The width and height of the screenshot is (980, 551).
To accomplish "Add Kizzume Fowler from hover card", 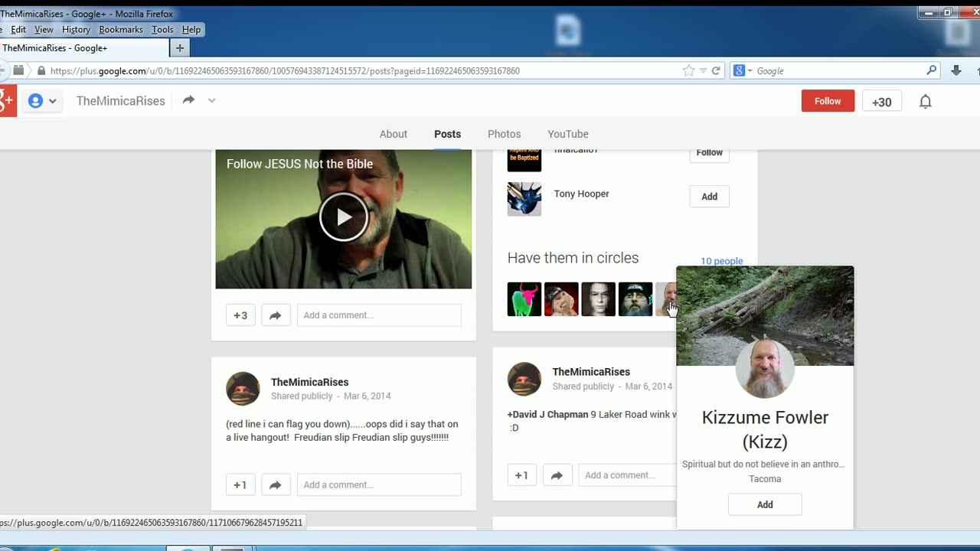I will click(765, 505).
